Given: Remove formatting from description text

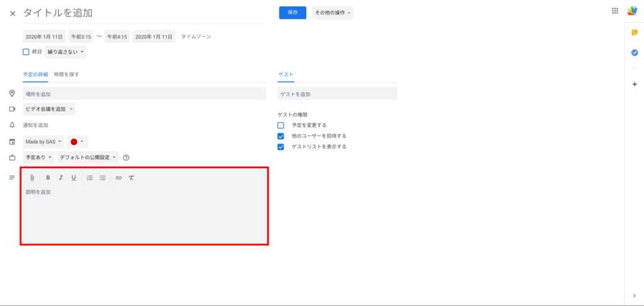Looking at the screenshot, I should point(131,178).
